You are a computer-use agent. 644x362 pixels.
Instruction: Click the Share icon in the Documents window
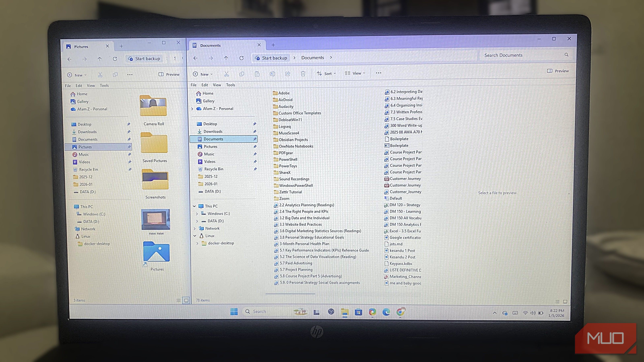(x=288, y=74)
